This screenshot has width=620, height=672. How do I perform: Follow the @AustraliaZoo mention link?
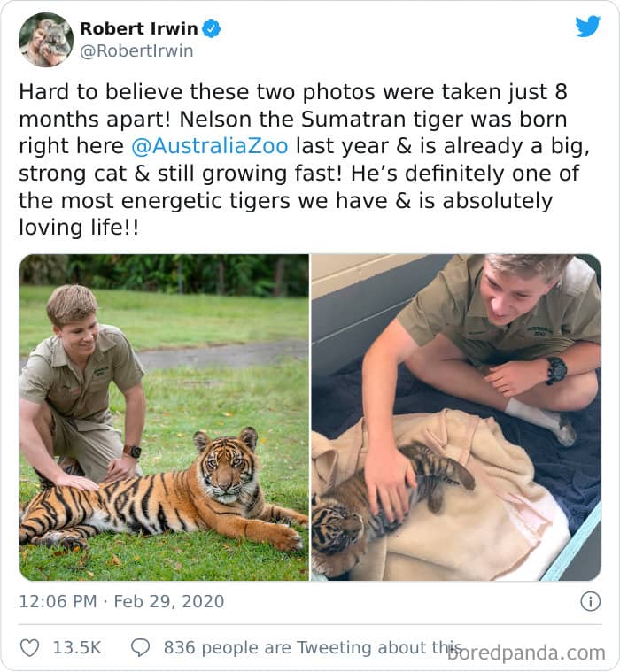pyautogui.click(x=210, y=146)
